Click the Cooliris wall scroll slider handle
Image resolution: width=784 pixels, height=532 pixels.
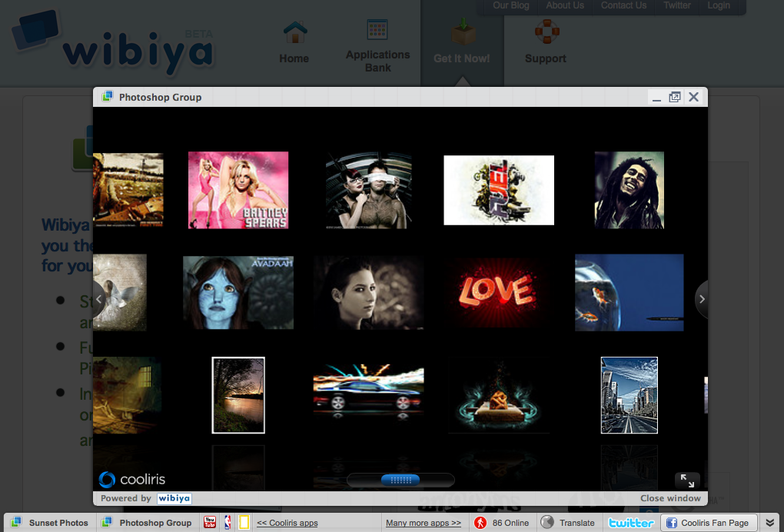coord(400,480)
